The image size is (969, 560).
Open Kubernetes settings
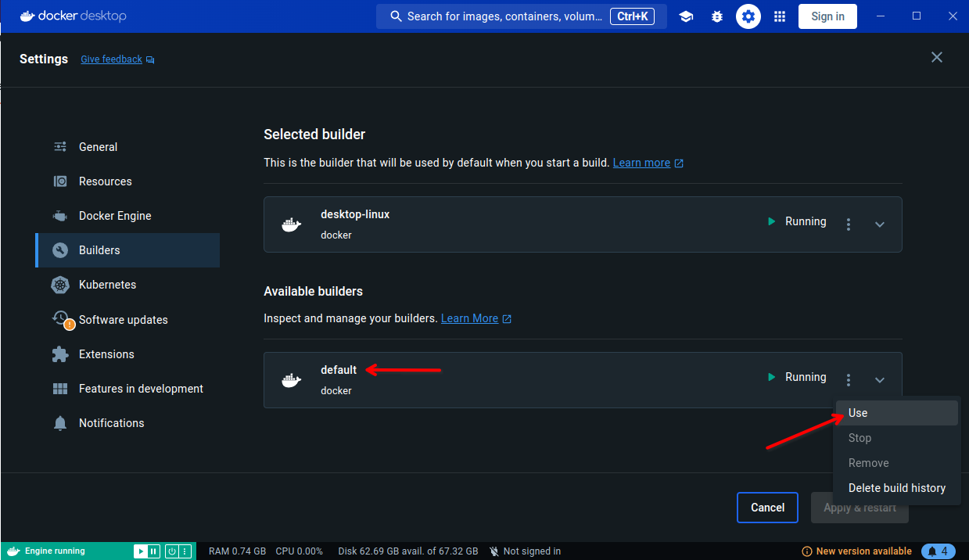127,285
